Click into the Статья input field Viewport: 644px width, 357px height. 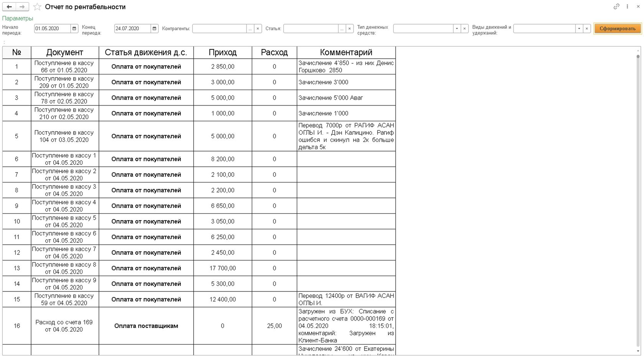(311, 28)
